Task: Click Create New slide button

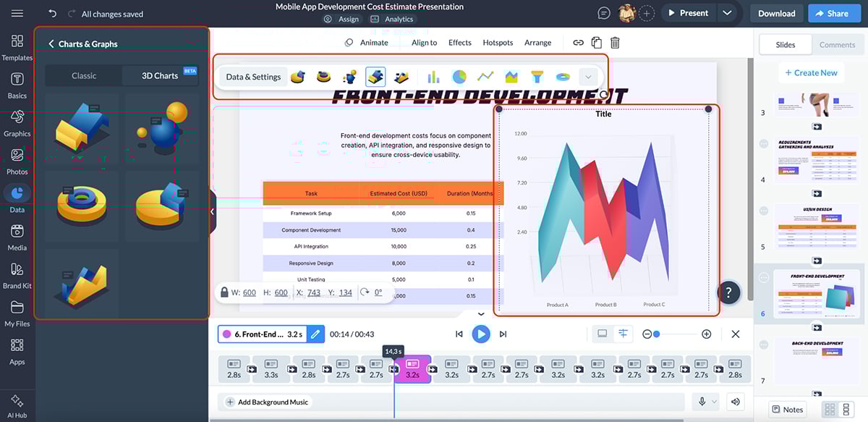Action: pyautogui.click(x=811, y=72)
